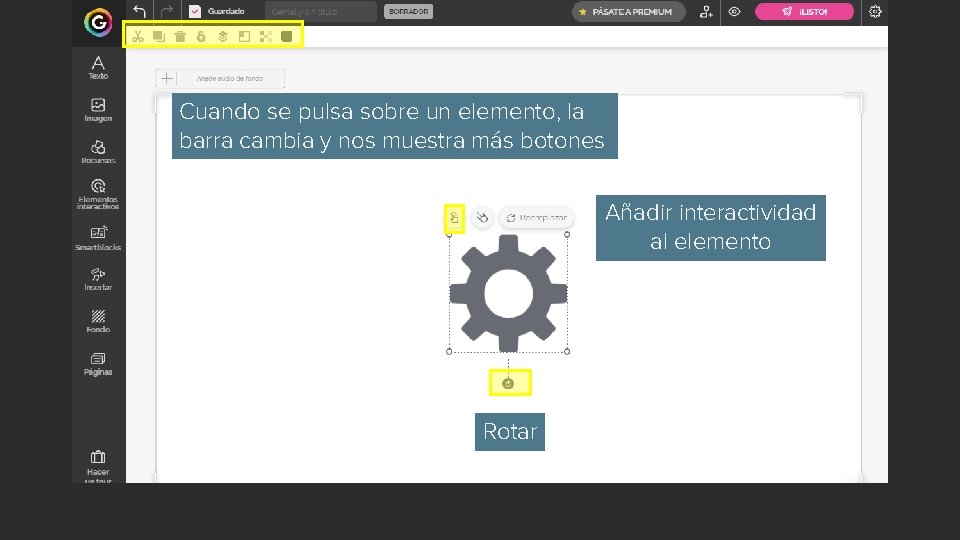Redo the last action

pyautogui.click(x=167, y=11)
